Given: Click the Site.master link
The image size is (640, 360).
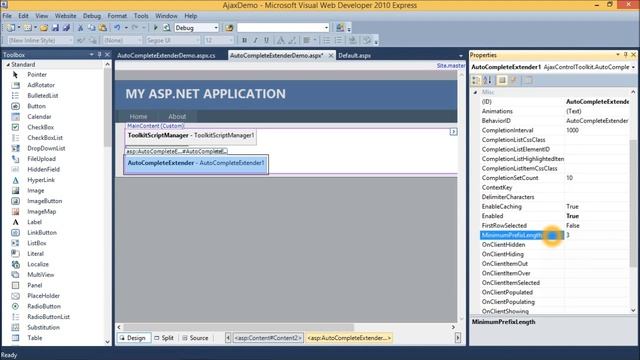Looking at the screenshot, I should click(x=451, y=66).
